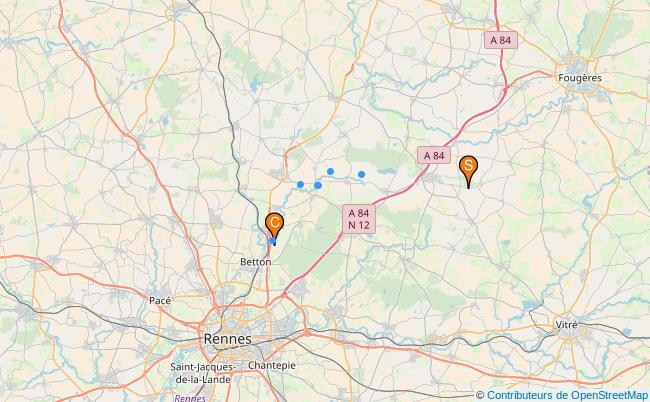Select the easternmost blue dot

tap(361, 174)
